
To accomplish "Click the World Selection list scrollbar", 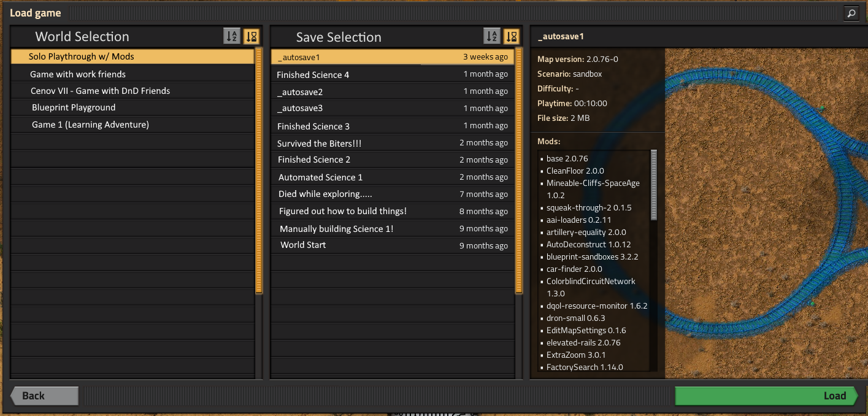I will click(259, 171).
